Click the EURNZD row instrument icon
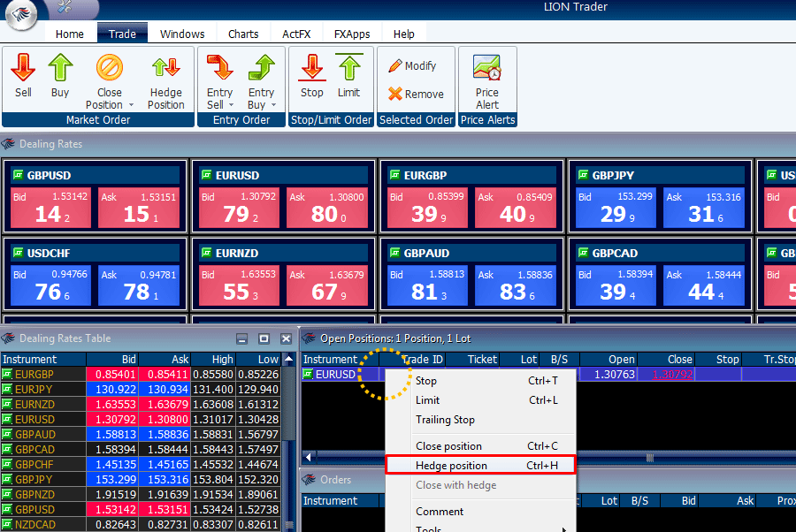The width and height of the screenshot is (796, 532). click(6, 404)
